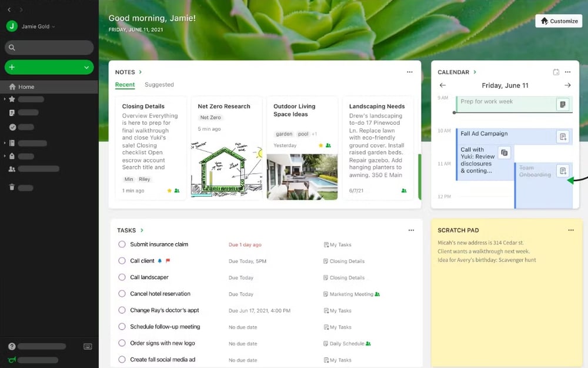Screen dimensions: 588x368
Task: Click the Notes page icon in sidebar
Action: [x=12, y=112]
